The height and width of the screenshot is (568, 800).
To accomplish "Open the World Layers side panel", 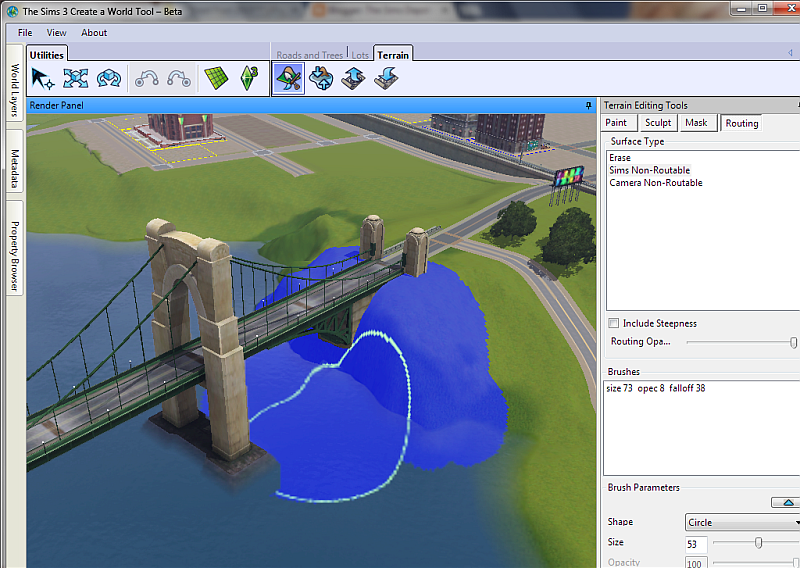I will [15, 90].
